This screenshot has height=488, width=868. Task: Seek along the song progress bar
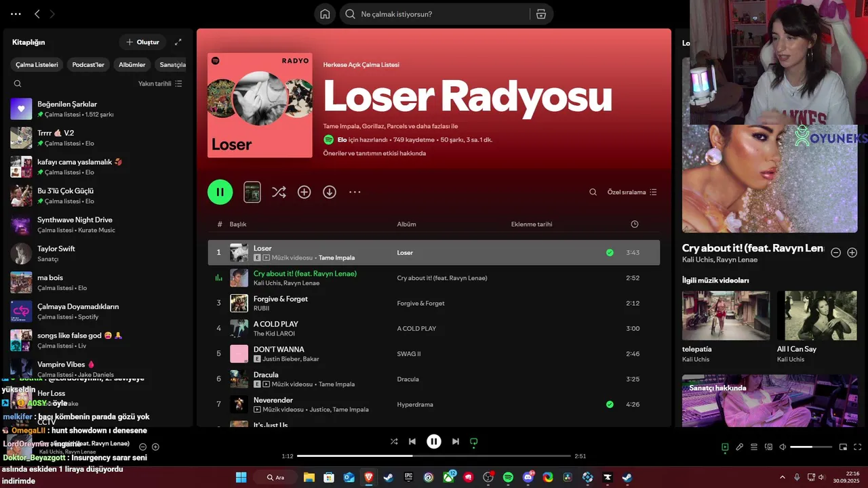434,456
